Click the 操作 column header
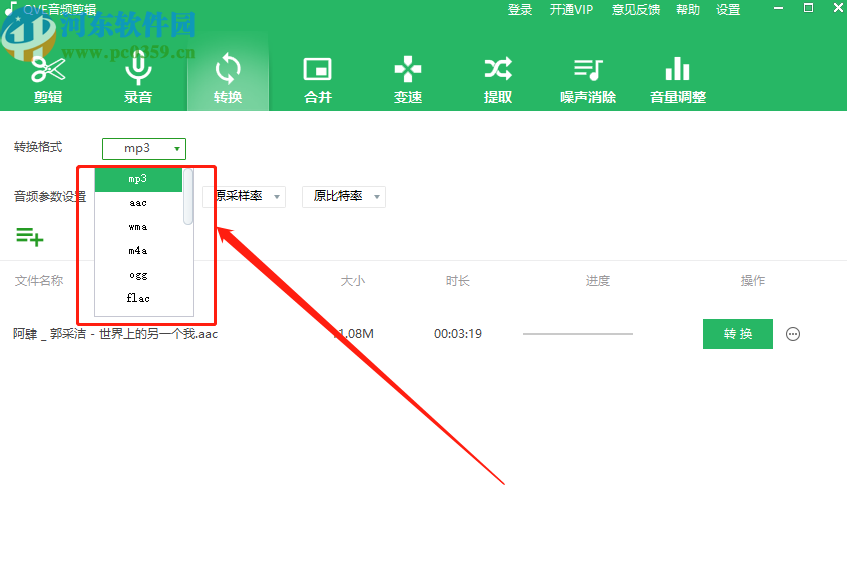 tap(752, 281)
